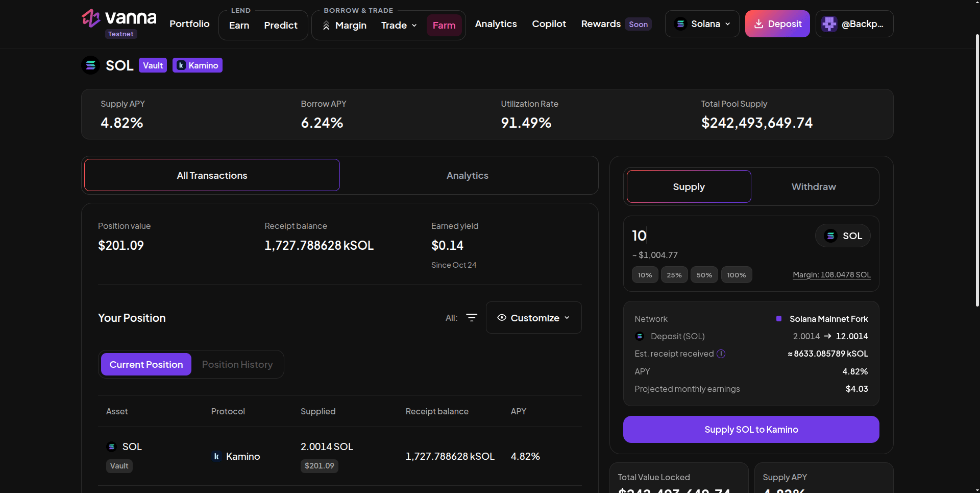Open the Predict section
The height and width of the screenshot is (493, 980).
coord(281,26)
